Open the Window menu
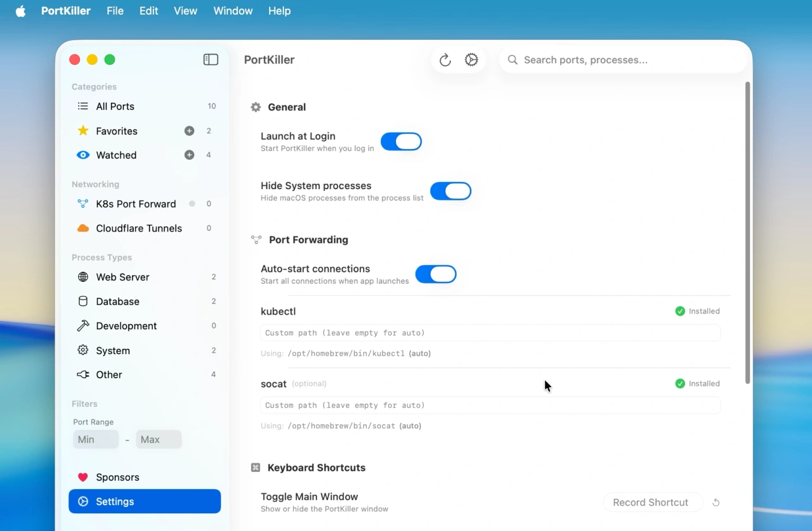 coord(233,11)
